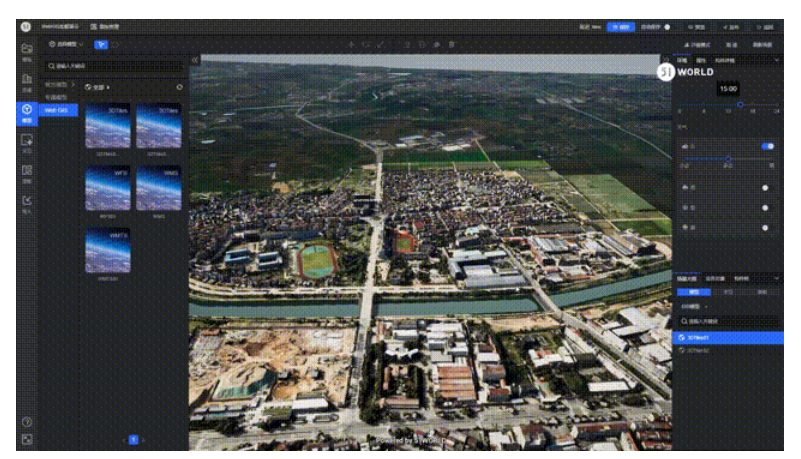
Task: Expand the 'All' filter dropdown above thumbnails
Action: point(100,87)
